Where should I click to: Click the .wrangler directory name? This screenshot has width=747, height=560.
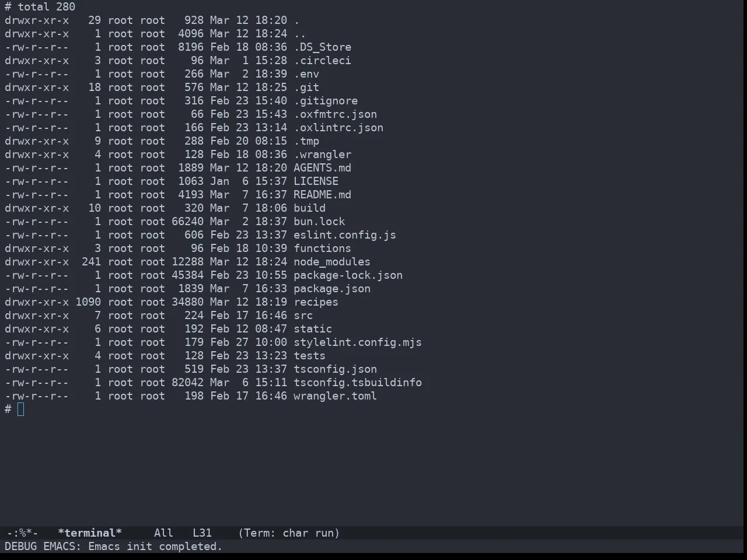(x=322, y=155)
